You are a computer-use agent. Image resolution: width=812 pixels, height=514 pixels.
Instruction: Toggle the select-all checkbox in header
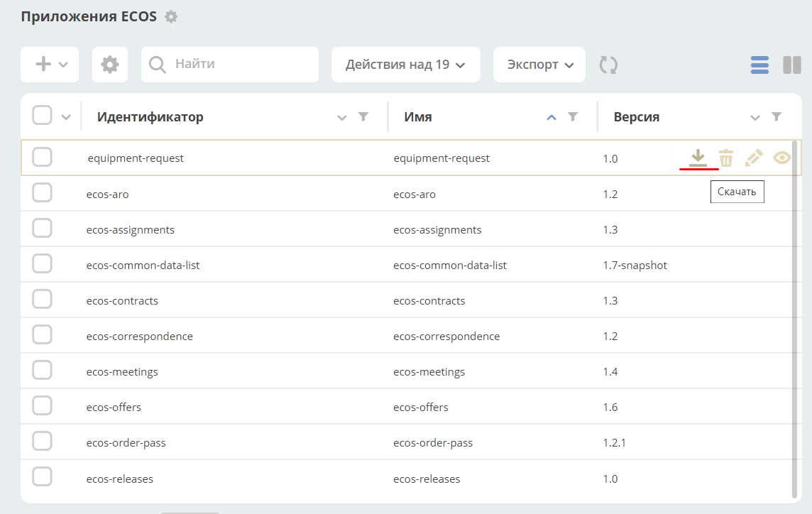pos(42,115)
